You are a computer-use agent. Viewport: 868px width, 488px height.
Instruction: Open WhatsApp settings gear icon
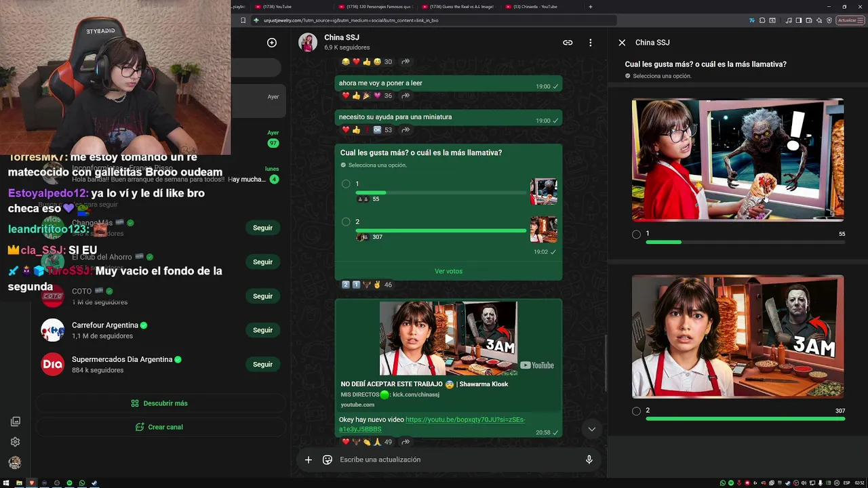point(15,442)
